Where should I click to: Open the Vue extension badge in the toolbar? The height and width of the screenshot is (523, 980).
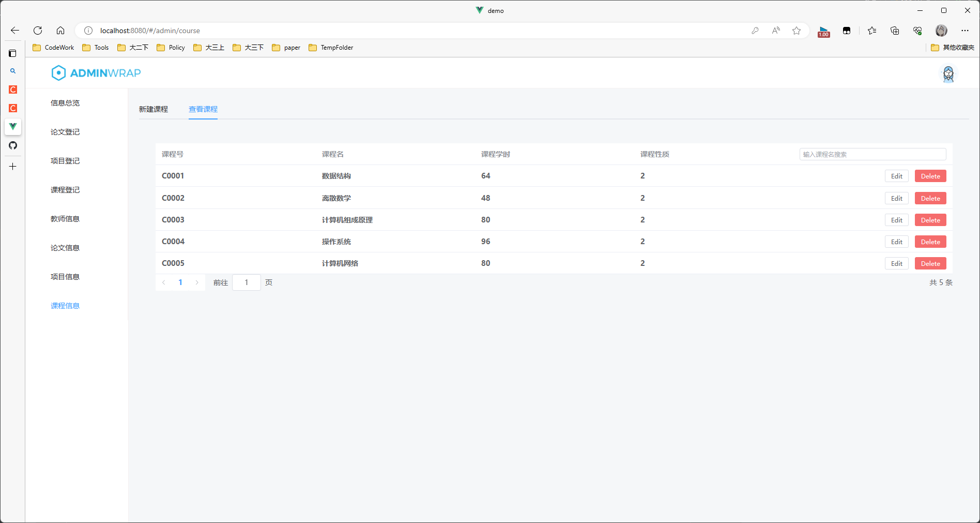[x=823, y=31]
